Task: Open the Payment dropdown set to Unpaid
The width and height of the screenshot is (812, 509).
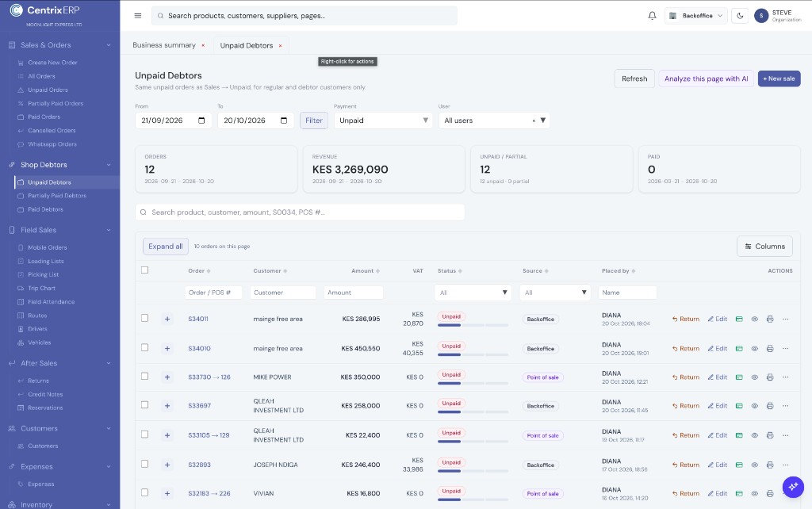Action: tap(383, 121)
